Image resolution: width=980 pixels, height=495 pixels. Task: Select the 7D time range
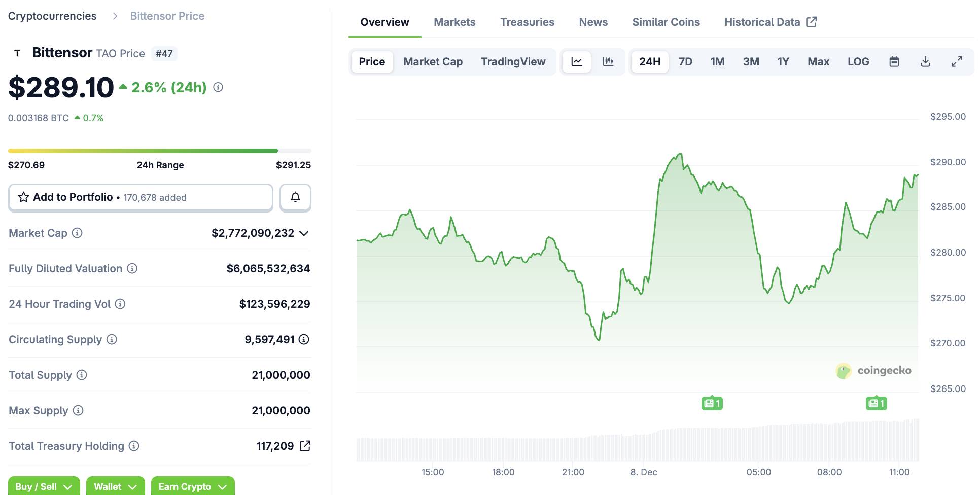[685, 62]
